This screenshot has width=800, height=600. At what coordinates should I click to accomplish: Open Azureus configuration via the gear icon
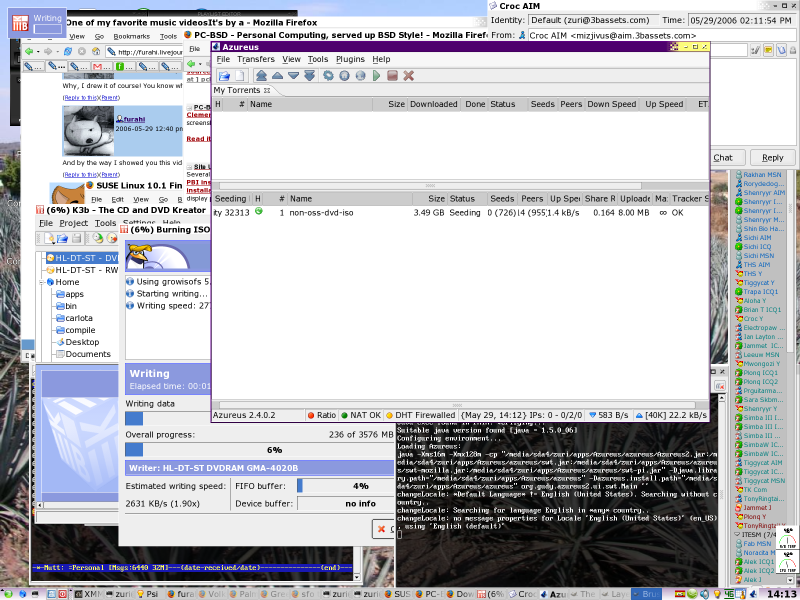point(329,75)
